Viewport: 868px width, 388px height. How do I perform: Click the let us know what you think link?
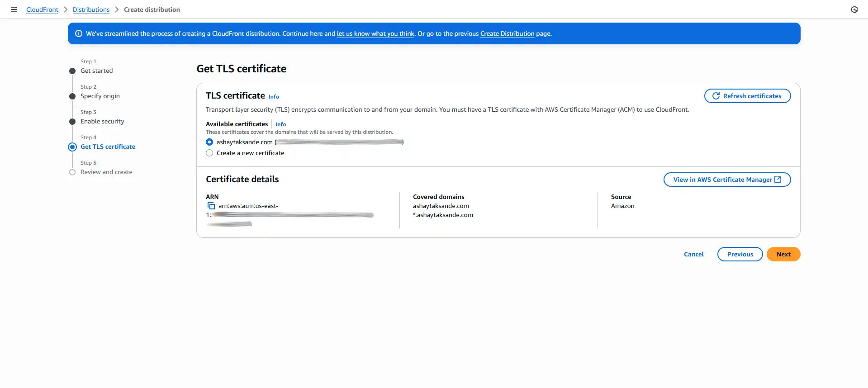[375, 33]
